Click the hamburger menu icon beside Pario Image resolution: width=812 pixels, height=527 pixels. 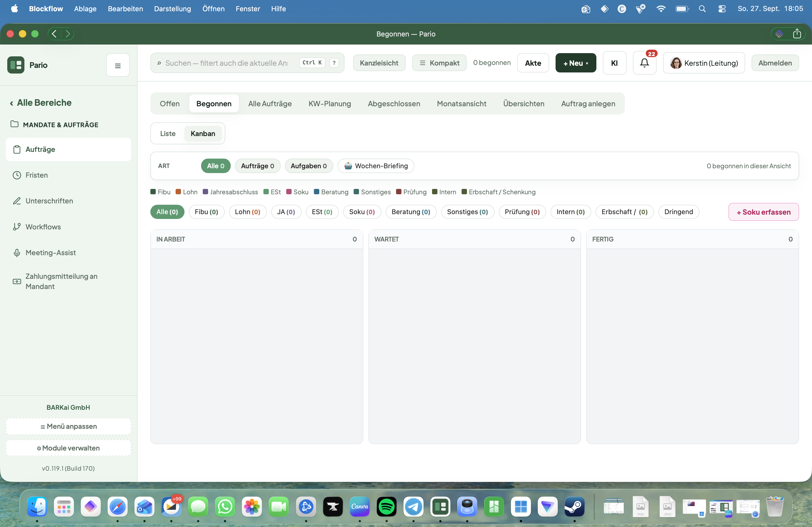pos(118,65)
